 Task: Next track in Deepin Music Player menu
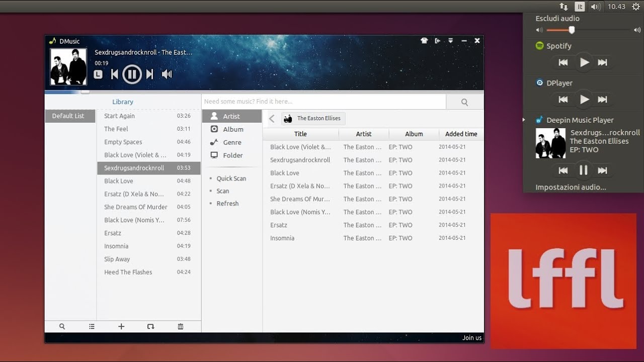602,170
